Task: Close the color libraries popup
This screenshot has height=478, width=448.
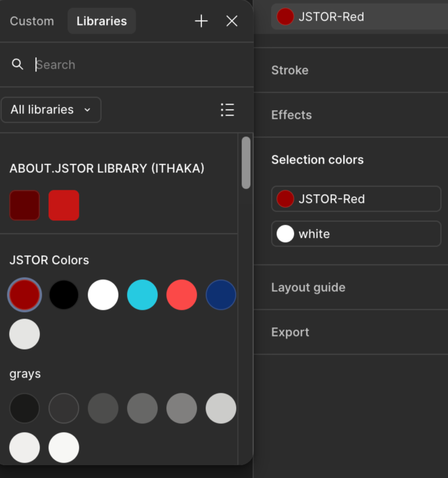Action: 232,21
